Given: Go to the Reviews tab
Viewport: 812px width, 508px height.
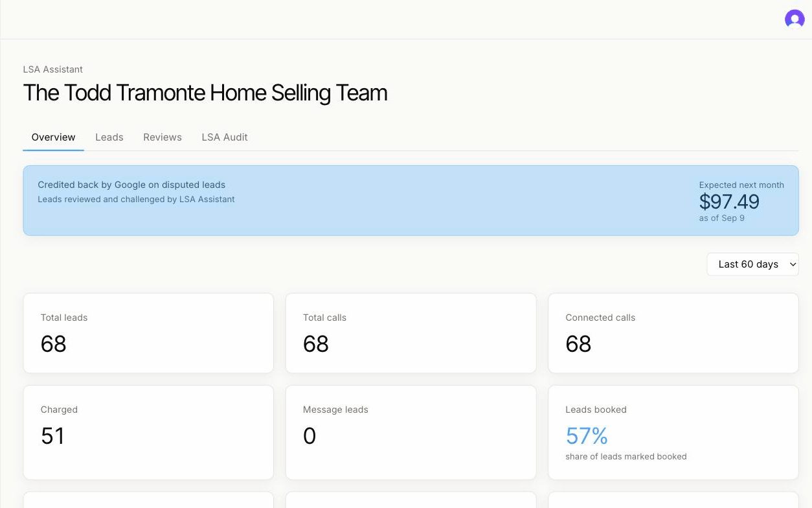Looking at the screenshot, I should click(163, 137).
